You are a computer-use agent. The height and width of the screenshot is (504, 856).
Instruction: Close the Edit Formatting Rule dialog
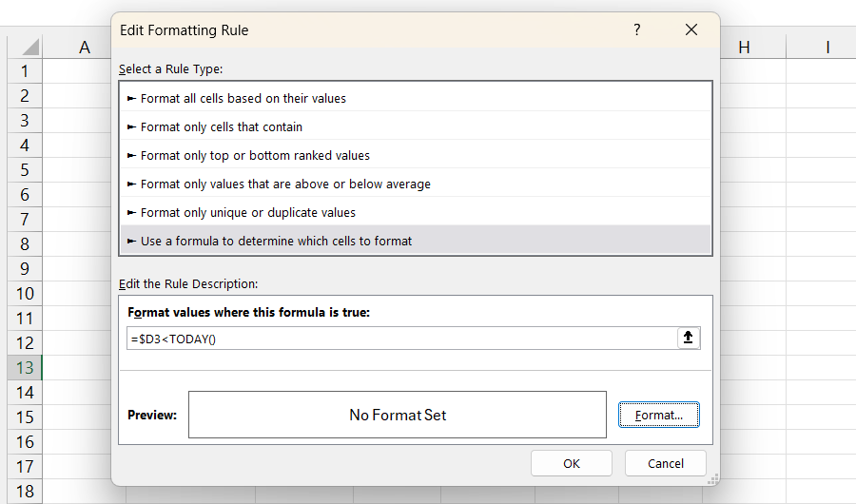pyautogui.click(x=691, y=30)
